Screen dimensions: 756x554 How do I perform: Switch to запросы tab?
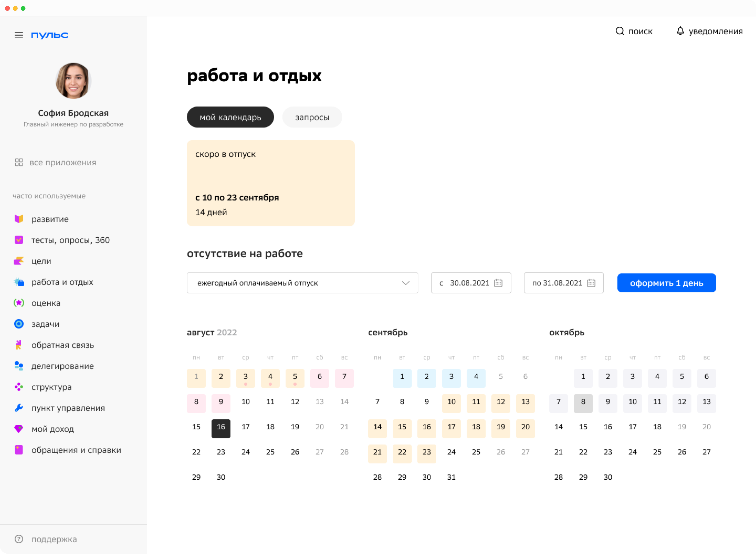coord(312,117)
